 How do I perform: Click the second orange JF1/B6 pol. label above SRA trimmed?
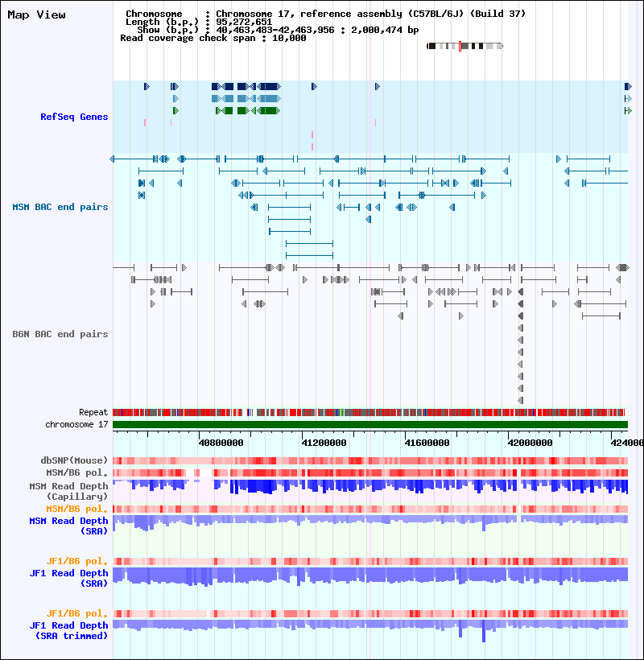(x=77, y=613)
